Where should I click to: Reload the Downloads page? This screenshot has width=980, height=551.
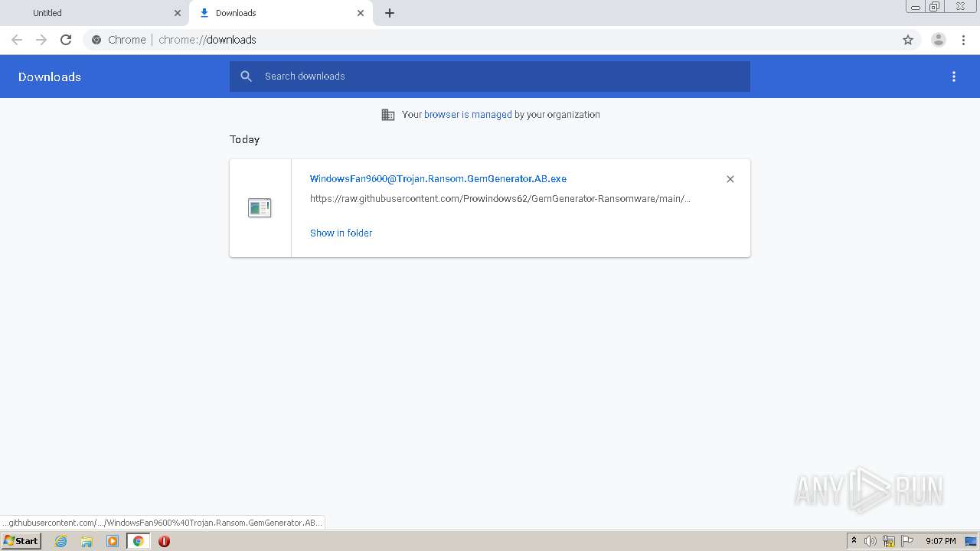(x=66, y=40)
